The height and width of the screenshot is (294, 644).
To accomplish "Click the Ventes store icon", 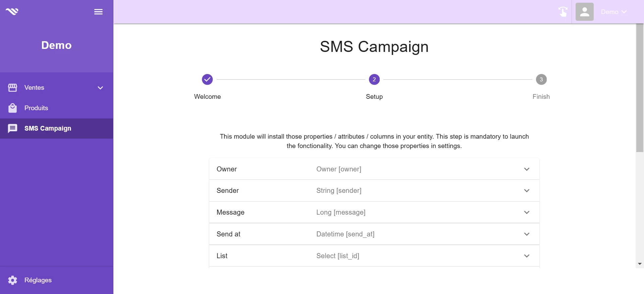I will click(12, 88).
